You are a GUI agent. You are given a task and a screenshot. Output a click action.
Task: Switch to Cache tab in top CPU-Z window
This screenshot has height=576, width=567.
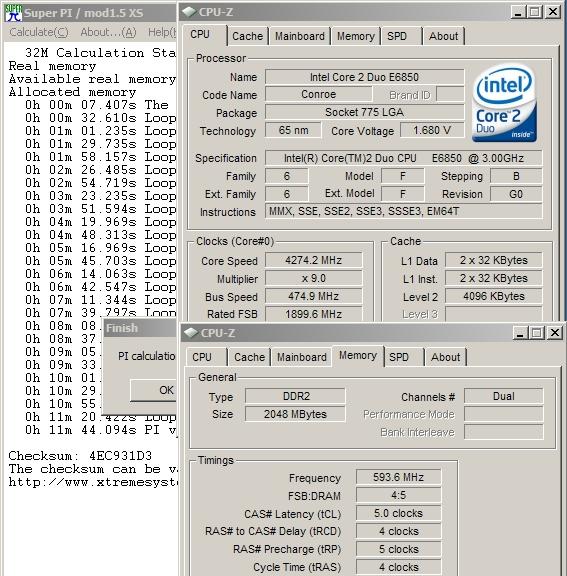pos(248,36)
